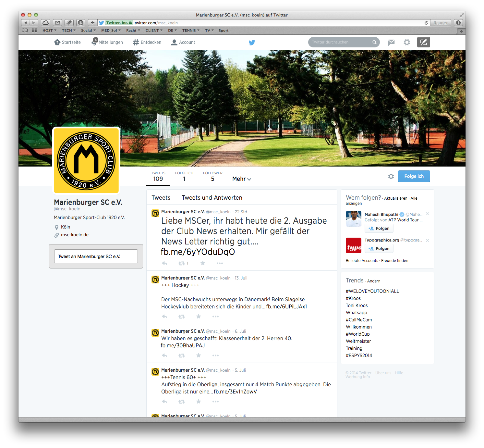Screen dimensions: 484x448
Task: Expand the Mehr dropdown
Action: [x=242, y=179]
